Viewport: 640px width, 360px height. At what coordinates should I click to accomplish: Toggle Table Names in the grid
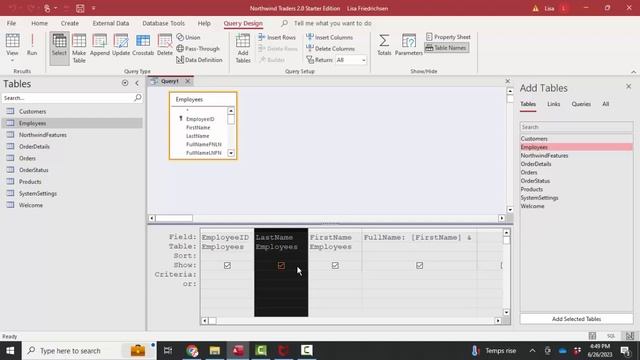tap(447, 48)
